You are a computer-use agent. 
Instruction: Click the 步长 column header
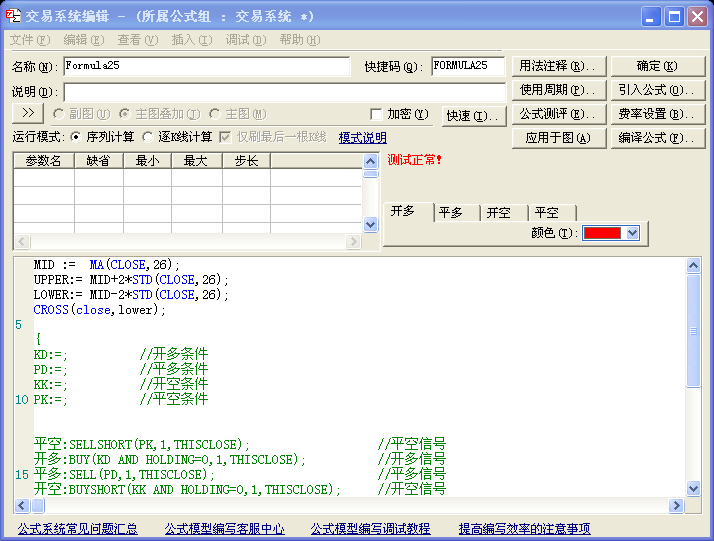[246, 161]
